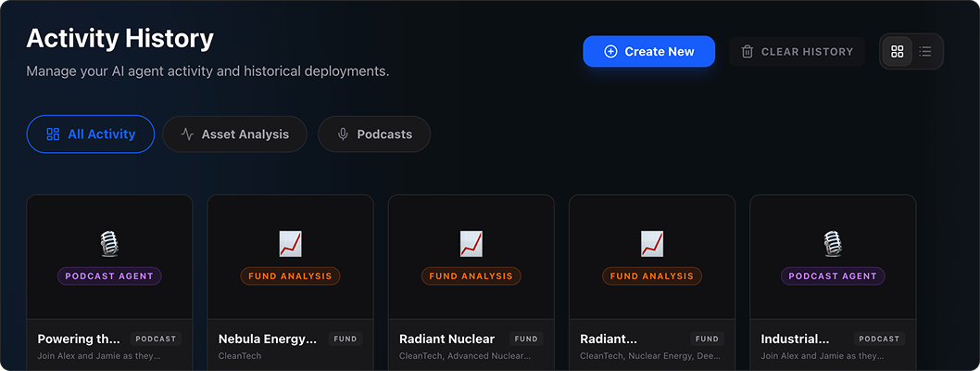The height and width of the screenshot is (371, 980).
Task: Open the Asset Analysis filter tab
Action: (234, 134)
